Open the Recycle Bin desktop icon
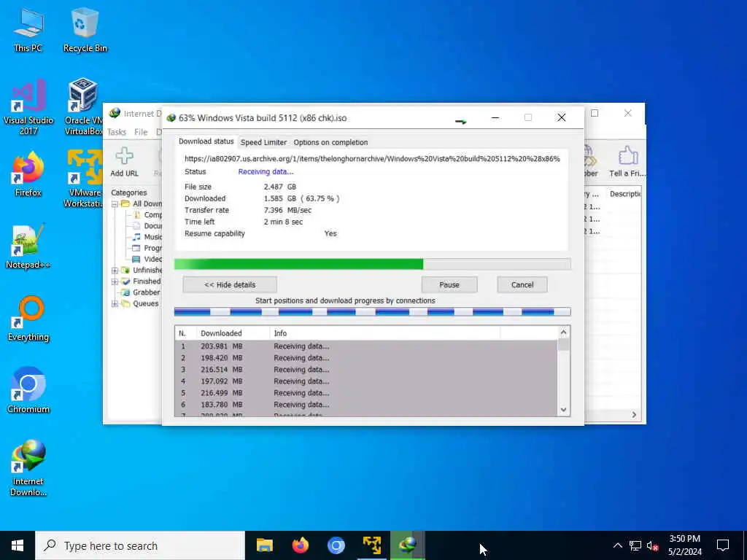This screenshot has width=747, height=560. tap(85, 29)
